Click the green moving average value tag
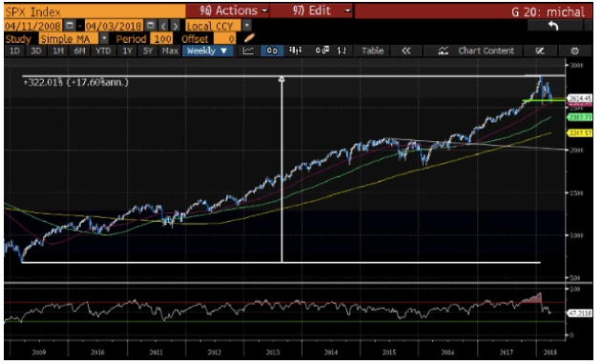The image size is (601, 364). pos(580,117)
